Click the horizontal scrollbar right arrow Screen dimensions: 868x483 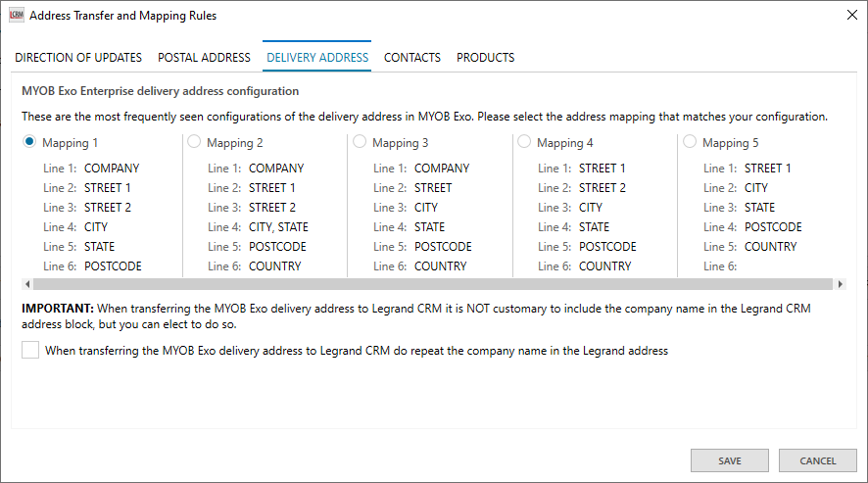pos(838,284)
